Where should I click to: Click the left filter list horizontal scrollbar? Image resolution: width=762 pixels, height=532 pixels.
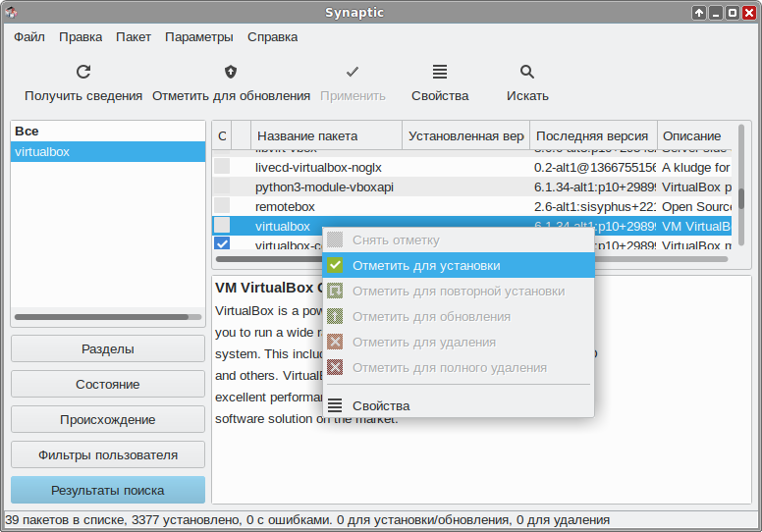pos(108,317)
